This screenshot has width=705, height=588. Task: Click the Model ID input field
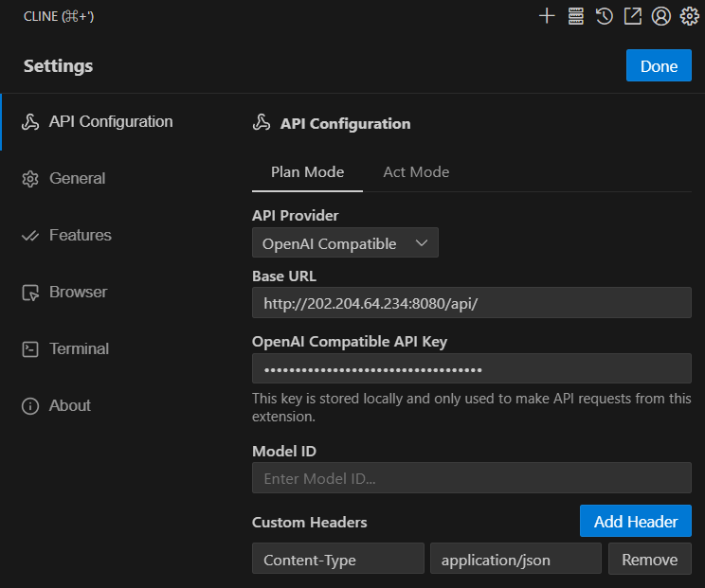(471, 478)
